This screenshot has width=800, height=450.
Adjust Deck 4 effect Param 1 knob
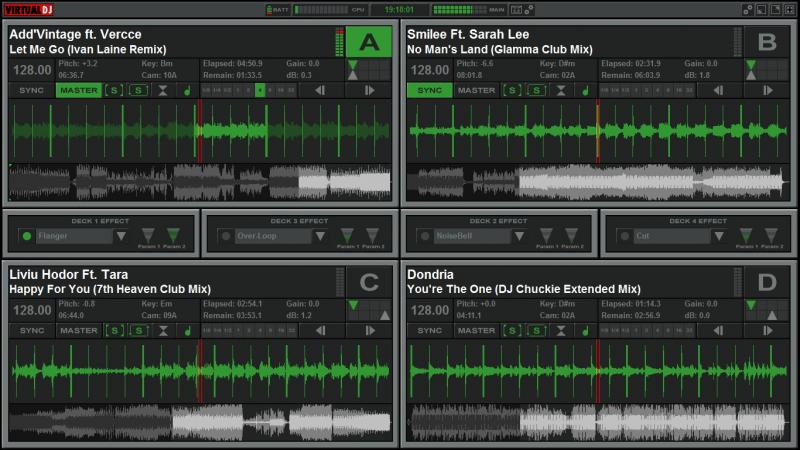coord(745,235)
